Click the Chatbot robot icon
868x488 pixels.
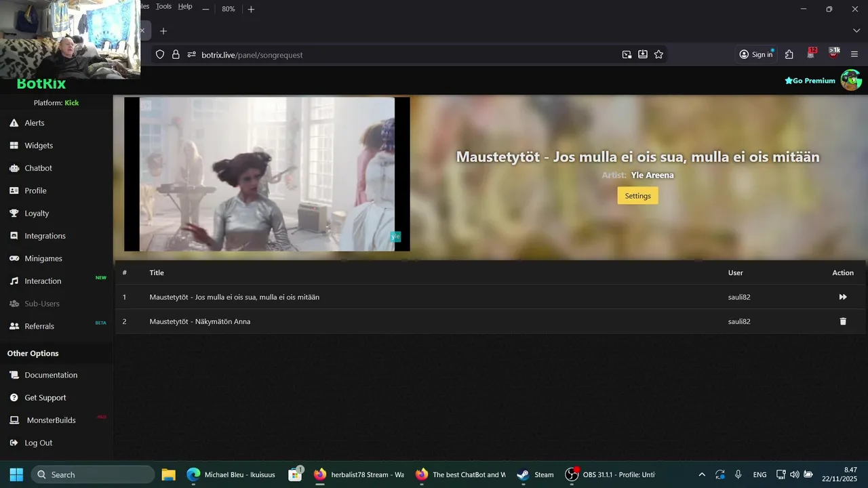pos(14,168)
